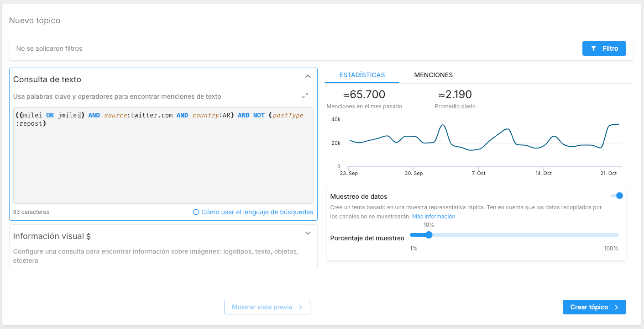Click the 83 caracteres counter
The width and height of the screenshot is (644, 329).
click(31, 212)
